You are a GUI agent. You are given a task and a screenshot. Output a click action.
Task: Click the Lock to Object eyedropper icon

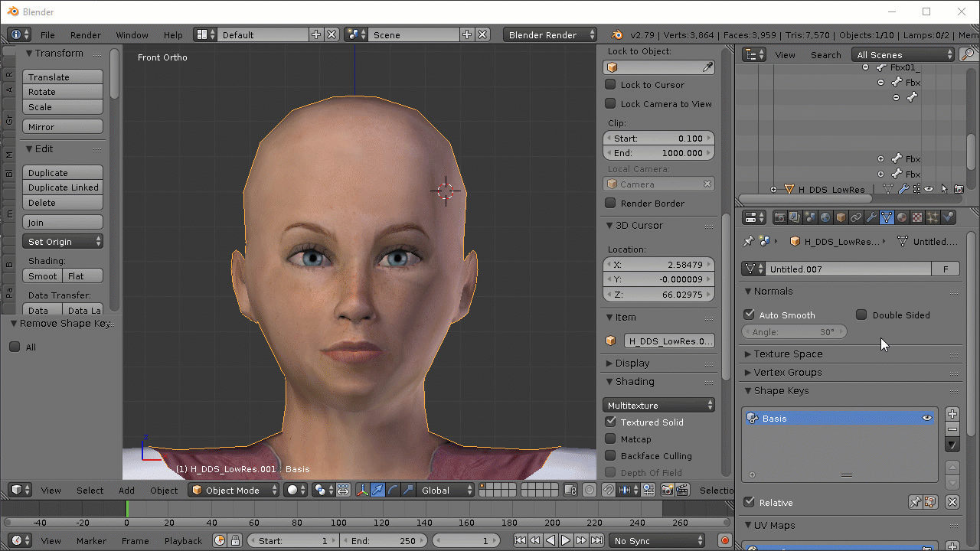707,67
